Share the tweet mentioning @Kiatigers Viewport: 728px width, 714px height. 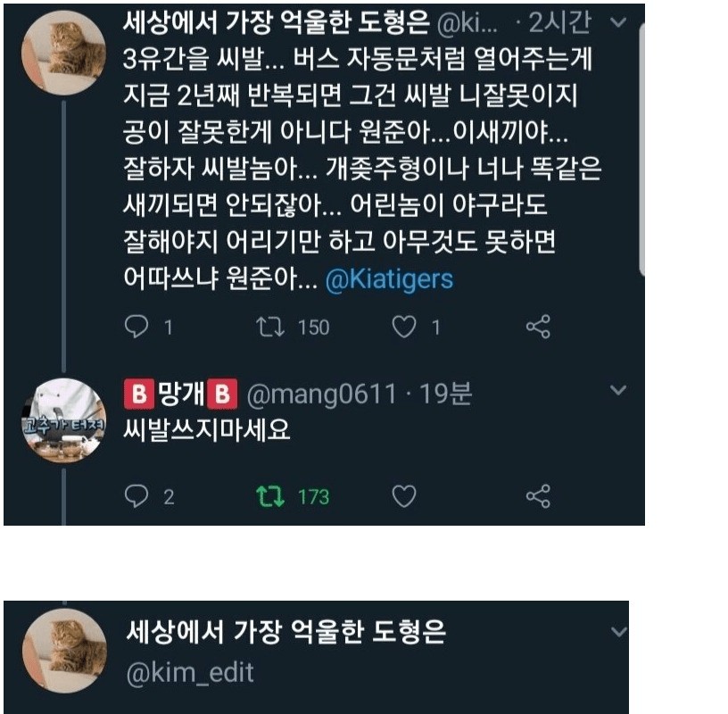pyautogui.click(x=538, y=328)
